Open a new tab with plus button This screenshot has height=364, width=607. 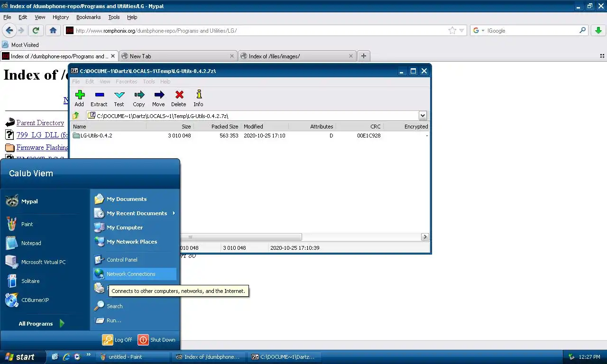pos(364,56)
